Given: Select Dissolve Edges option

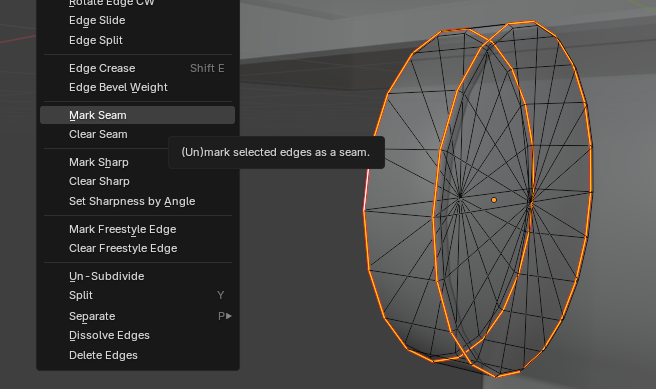Looking at the screenshot, I should pyautogui.click(x=138, y=335).
